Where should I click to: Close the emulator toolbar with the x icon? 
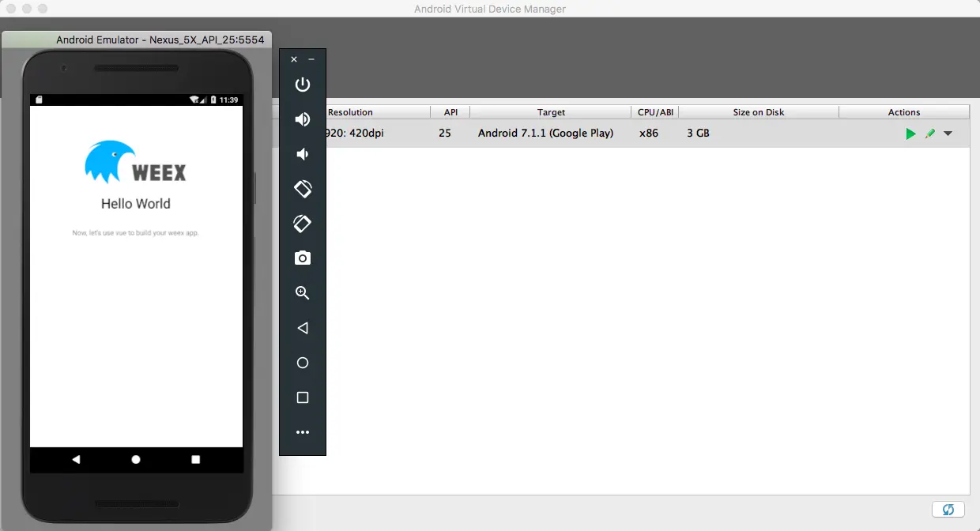click(x=294, y=59)
